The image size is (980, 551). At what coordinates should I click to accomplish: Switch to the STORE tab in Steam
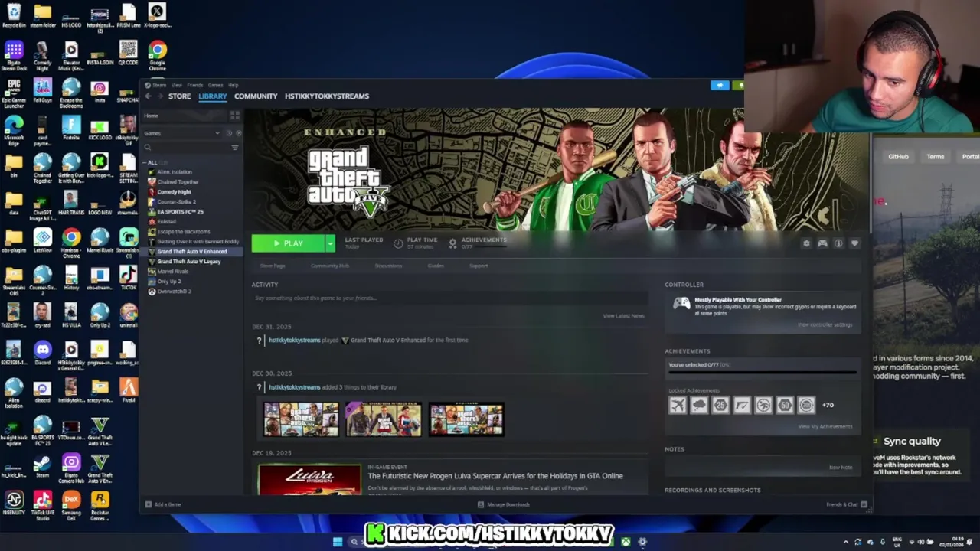point(179,96)
